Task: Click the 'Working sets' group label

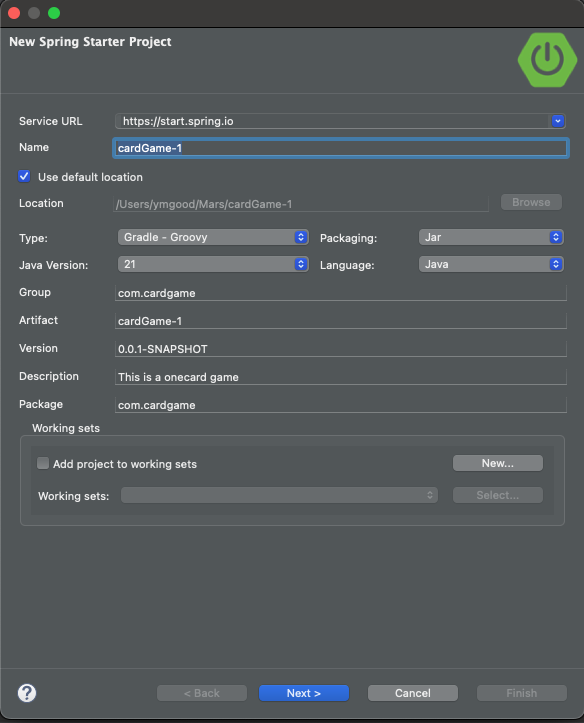Action: pyautogui.click(x=66, y=428)
